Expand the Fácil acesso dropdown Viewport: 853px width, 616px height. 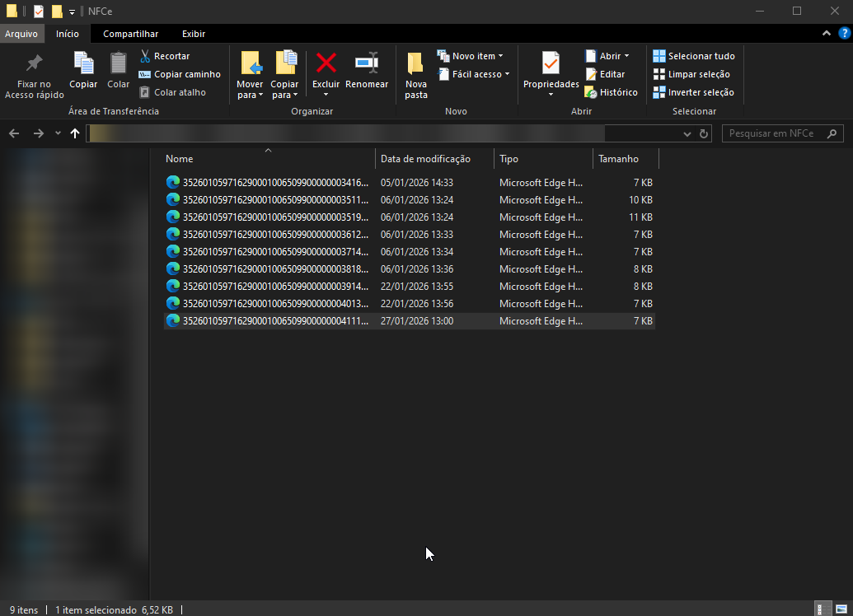tap(473, 74)
